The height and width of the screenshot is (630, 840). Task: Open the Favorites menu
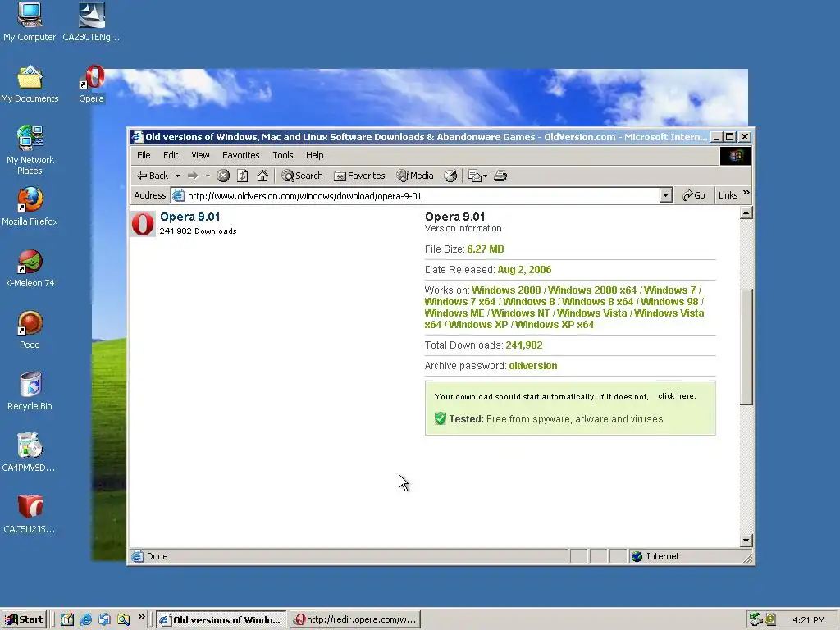(241, 155)
